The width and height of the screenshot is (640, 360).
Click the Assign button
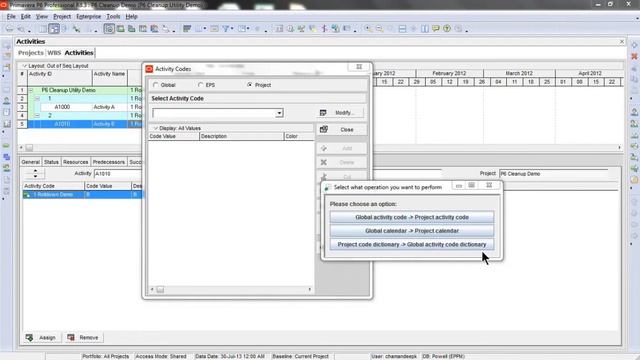(x=41, y=338)
